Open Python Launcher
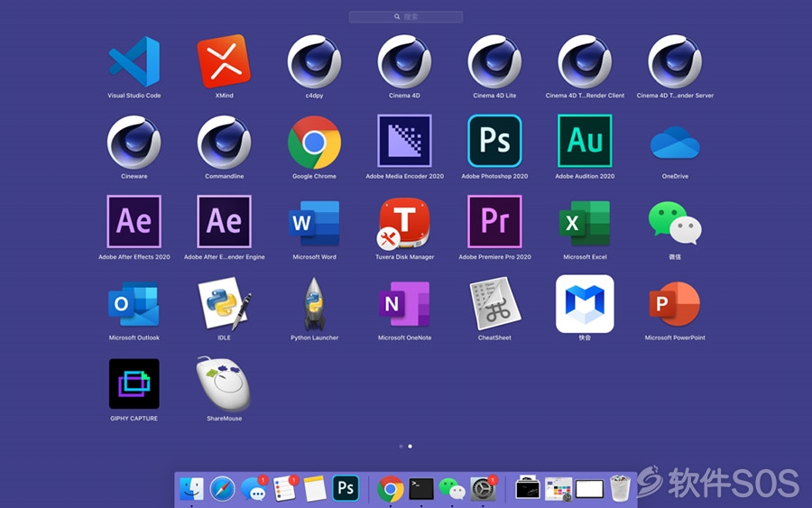 pos(314,304)
